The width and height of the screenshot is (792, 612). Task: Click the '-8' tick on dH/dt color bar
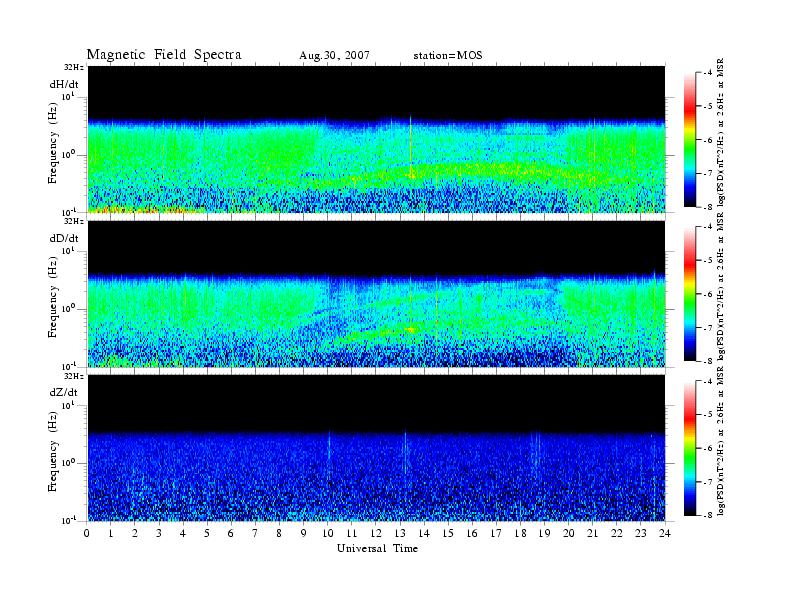[708, 207]
